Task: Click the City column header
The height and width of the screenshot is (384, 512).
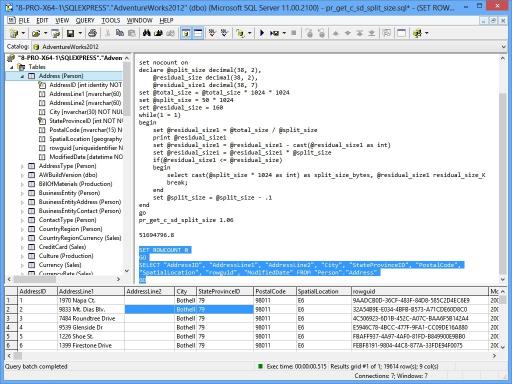Action: point(185,291)
